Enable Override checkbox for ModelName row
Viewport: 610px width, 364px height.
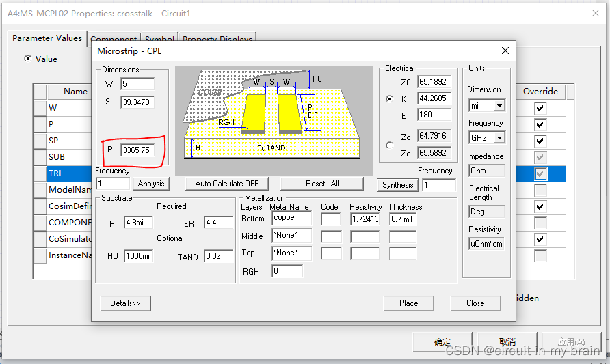click(540, 190)
